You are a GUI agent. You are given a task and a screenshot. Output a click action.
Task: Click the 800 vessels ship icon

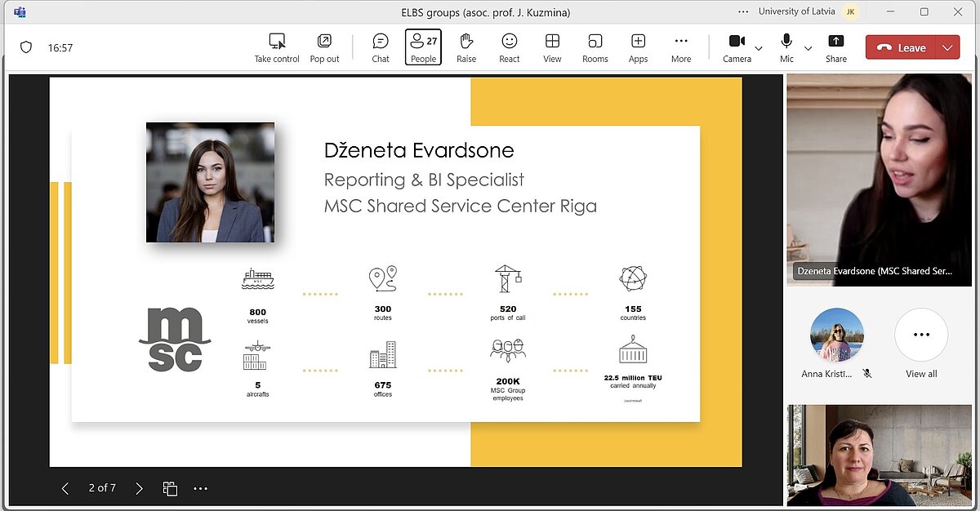tap(257, 279)
